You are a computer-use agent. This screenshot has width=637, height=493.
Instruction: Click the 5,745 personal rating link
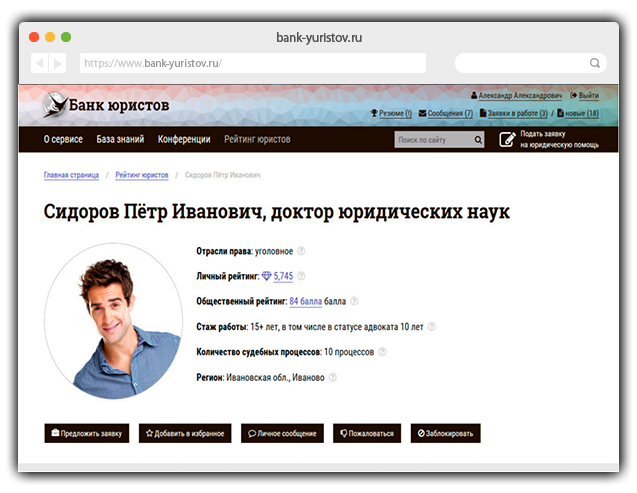click(x=283, y=277)
